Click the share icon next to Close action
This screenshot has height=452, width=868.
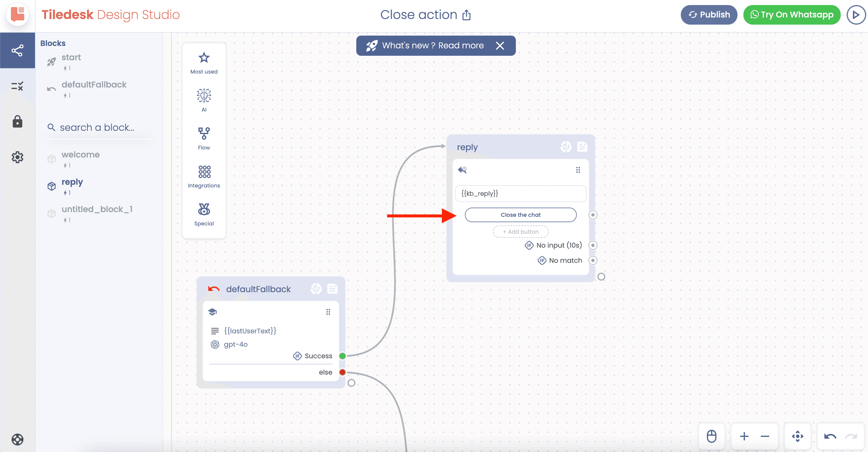click(466, 15)
